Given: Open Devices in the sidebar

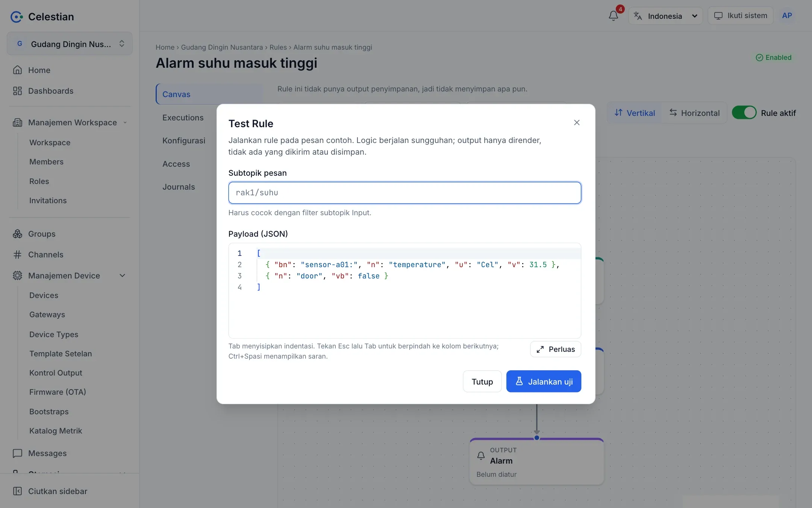Looking at the screenshot, I should coord(44,295).
